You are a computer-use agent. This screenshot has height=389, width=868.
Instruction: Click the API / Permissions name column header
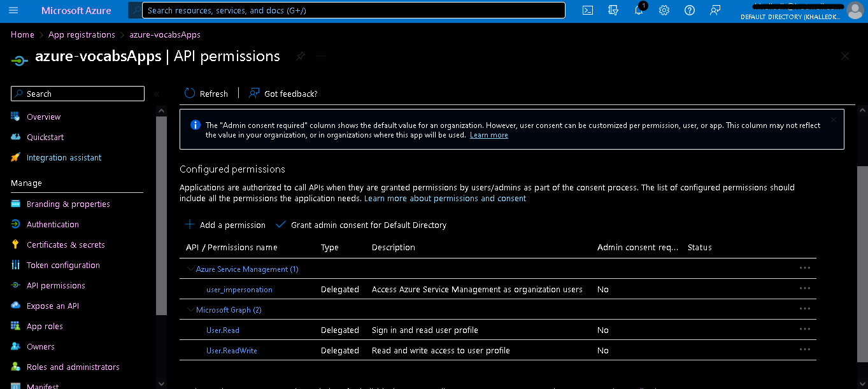[232, 247]
